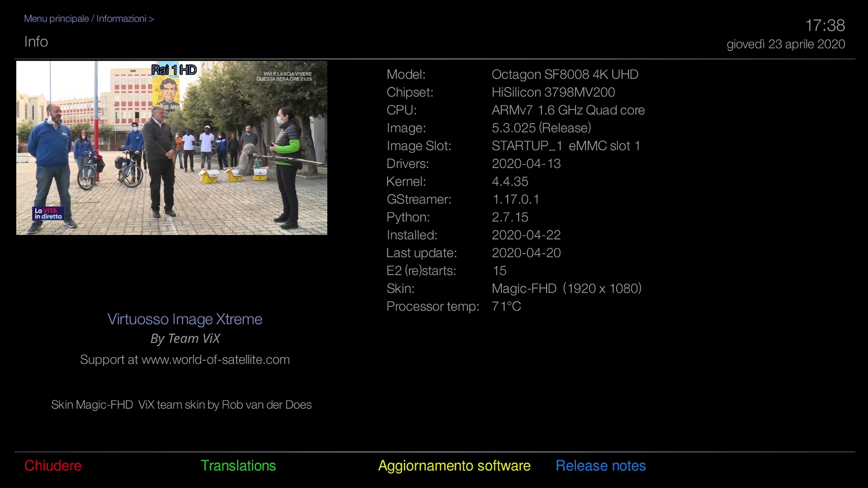Select last update date 2020-04-20

526,253
